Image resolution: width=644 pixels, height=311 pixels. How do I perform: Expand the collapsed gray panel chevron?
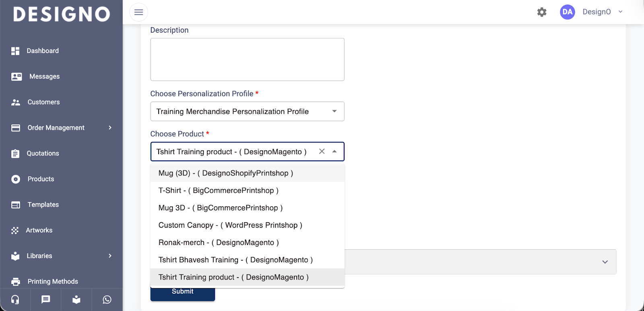605,262
